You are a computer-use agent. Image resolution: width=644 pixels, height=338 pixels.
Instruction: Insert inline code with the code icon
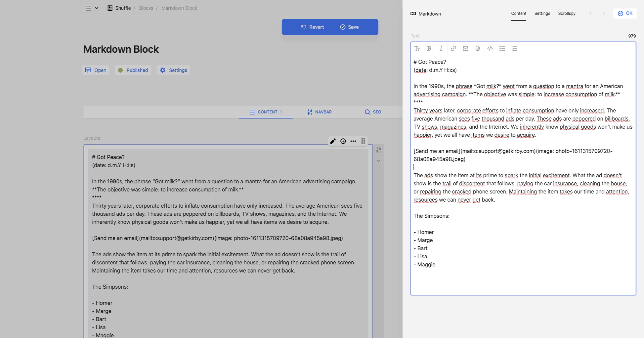tap(490, 48)
